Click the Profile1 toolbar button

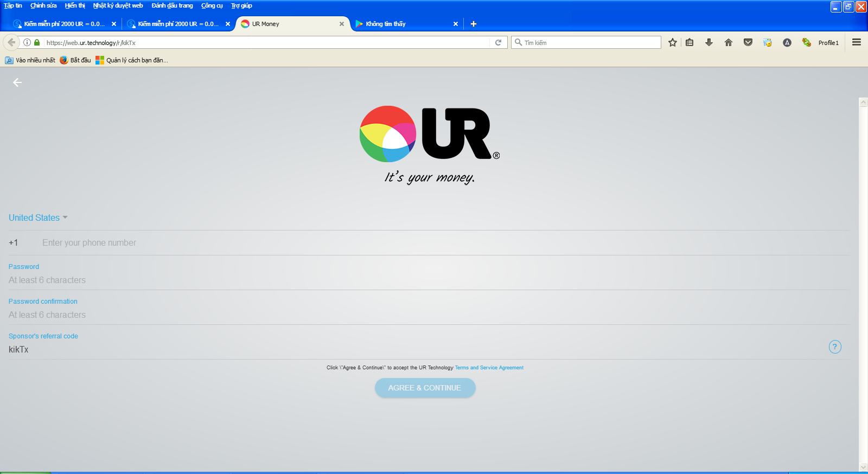pyautogui.click(x=828, y=42)
